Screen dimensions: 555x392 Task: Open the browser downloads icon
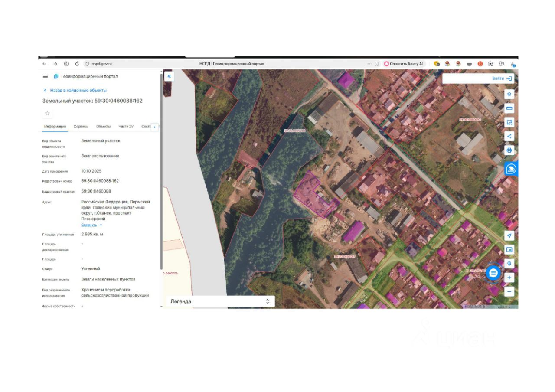click(x=513, y=64)
